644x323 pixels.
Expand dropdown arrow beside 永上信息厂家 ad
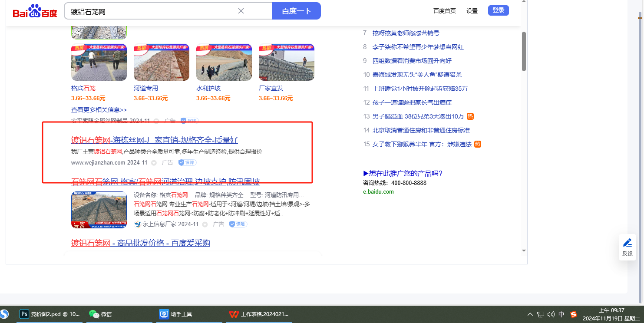[x=205, y=224]
